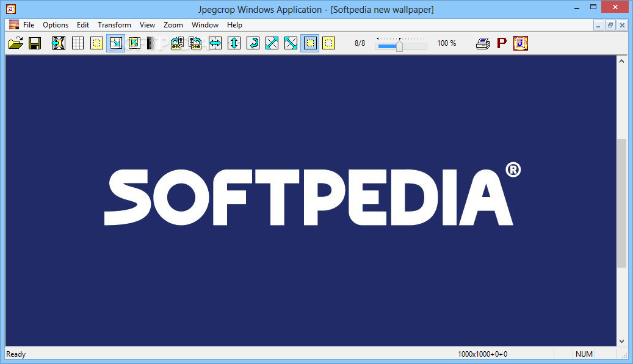Toggle the highlighted down-right arrow crop icon

[116, 43]
